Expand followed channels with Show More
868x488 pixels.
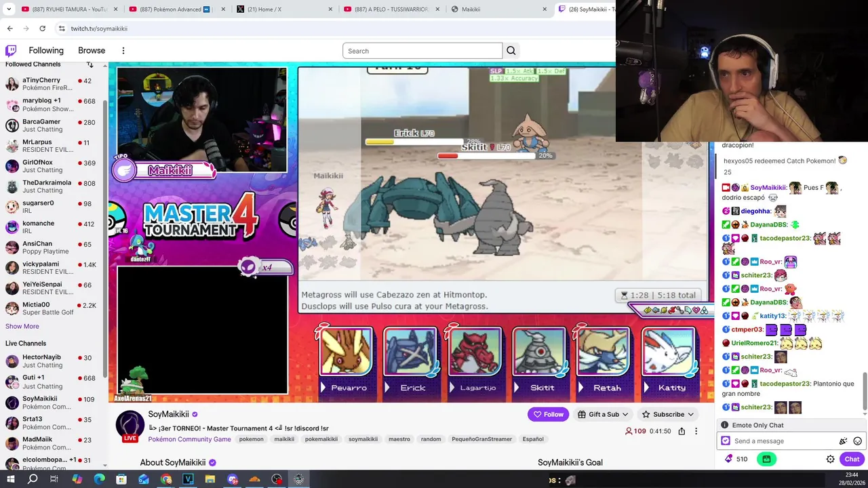[x=22, y=326]
